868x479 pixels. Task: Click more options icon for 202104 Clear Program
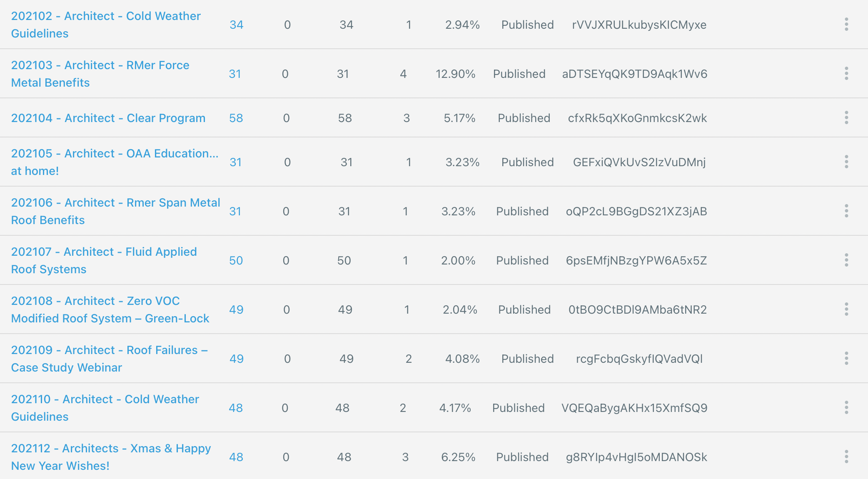(846, 118)
